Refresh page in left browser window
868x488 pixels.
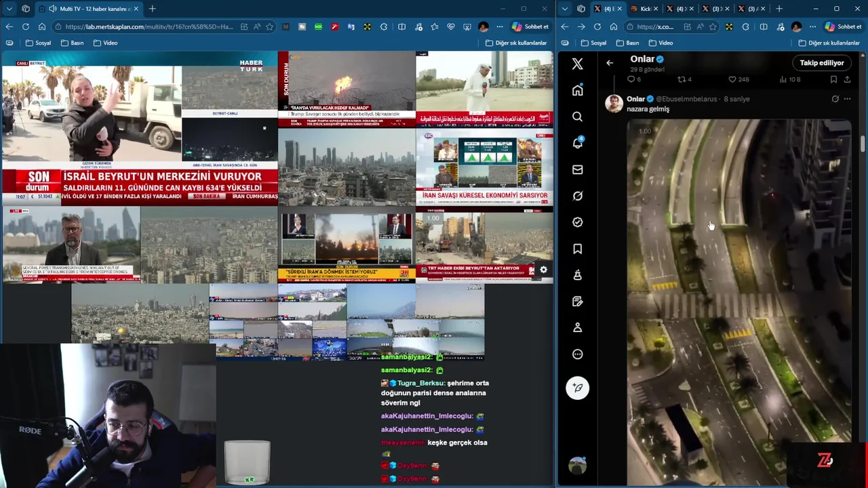tap(26, 26)
